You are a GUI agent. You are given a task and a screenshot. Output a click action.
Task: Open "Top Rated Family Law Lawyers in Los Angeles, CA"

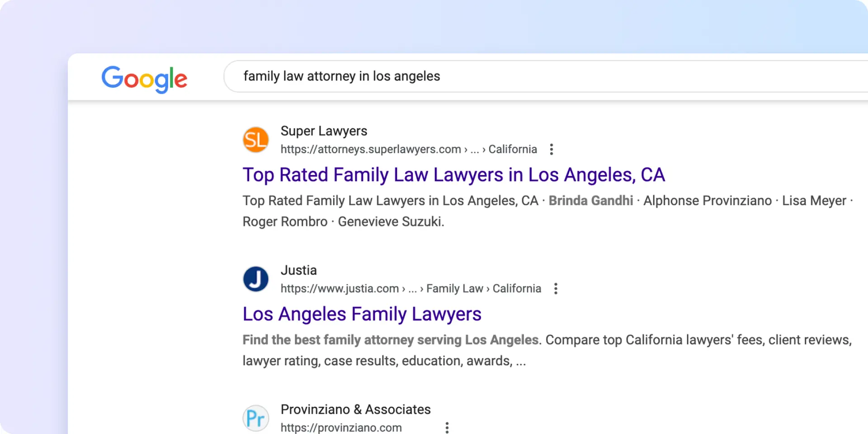coord(453,175)
